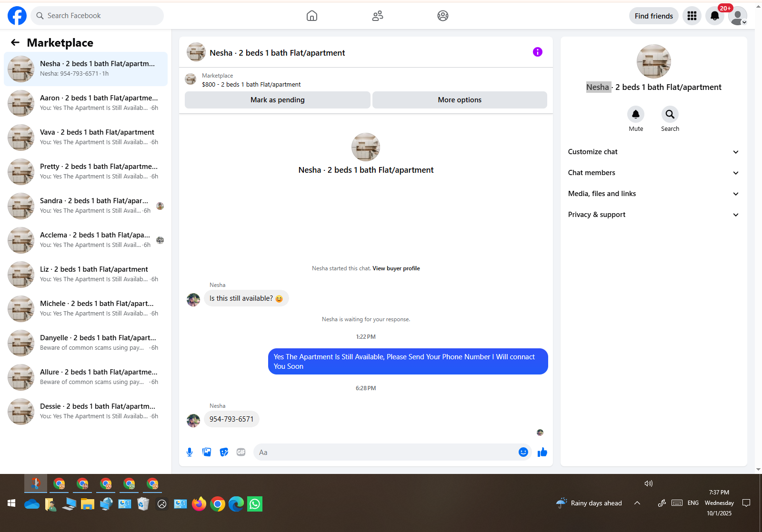Search in conversation using the magnifier icon
762x532 pixels.
coord(670,114)
